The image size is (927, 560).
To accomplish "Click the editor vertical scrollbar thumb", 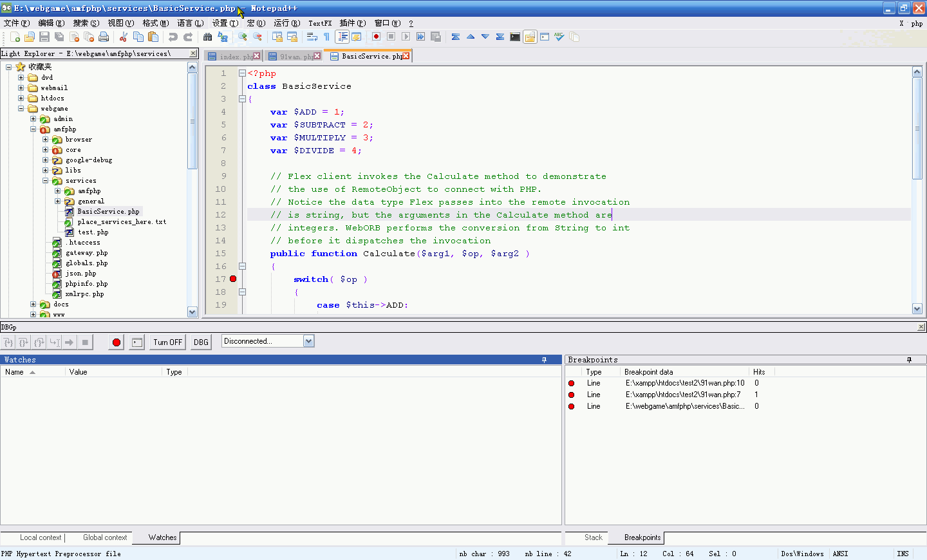I will tap(917, 129).
